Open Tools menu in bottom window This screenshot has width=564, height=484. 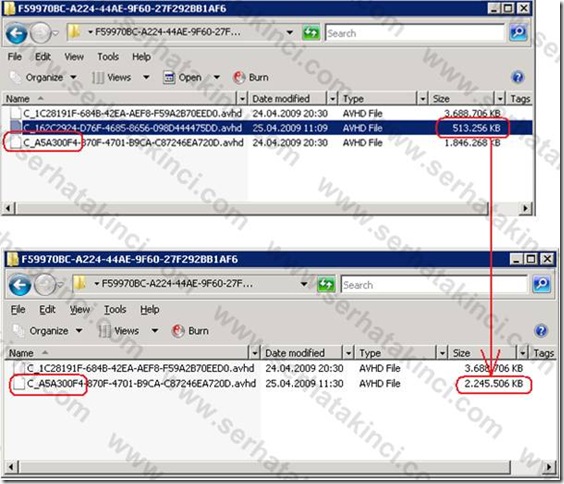pos(115,309)
